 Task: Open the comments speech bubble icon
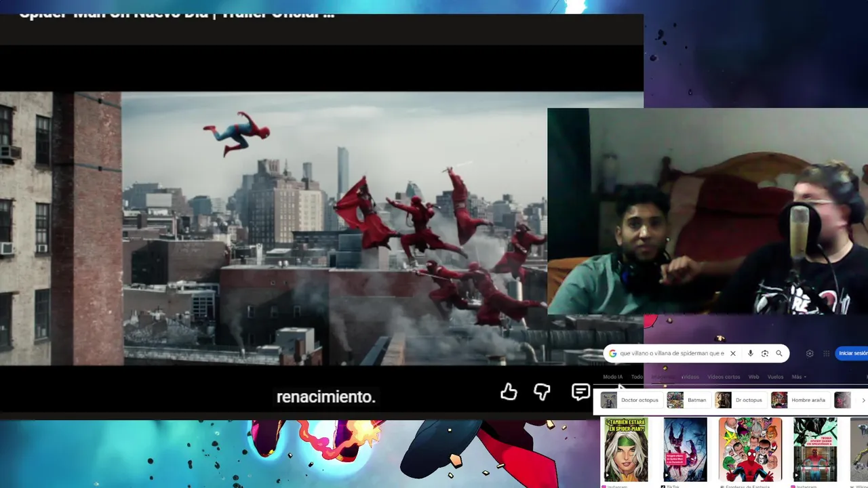(x=580, y=392)
